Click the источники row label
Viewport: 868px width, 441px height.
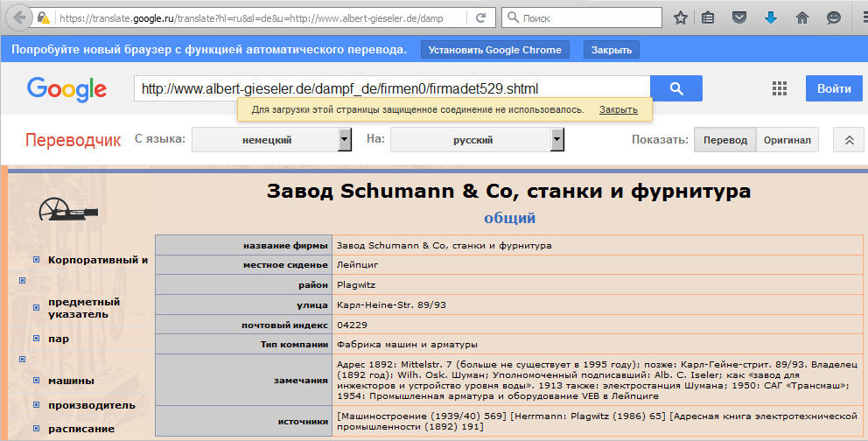tap(303, 421)
